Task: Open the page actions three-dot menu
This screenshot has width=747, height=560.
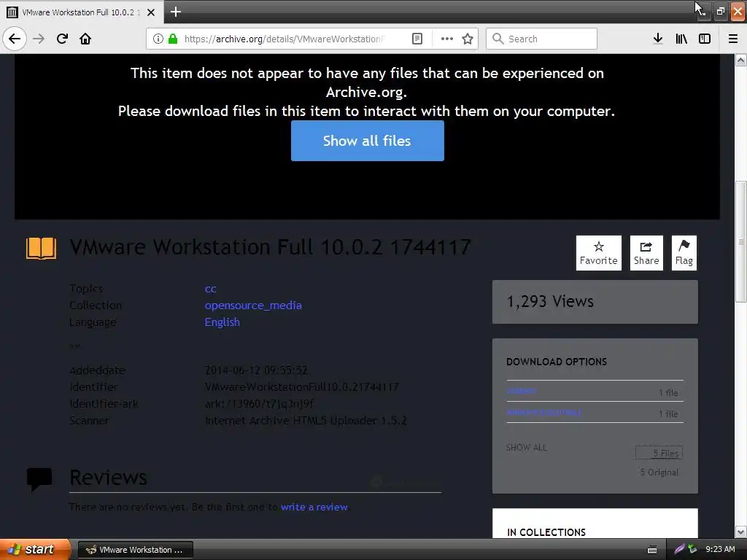Action: tap(447, 39)
